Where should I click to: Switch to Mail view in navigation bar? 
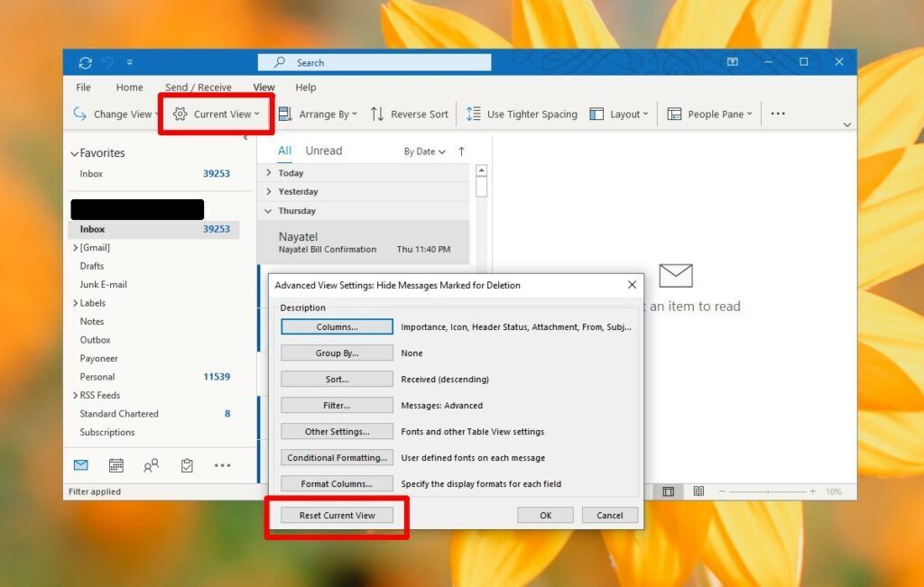80,465
